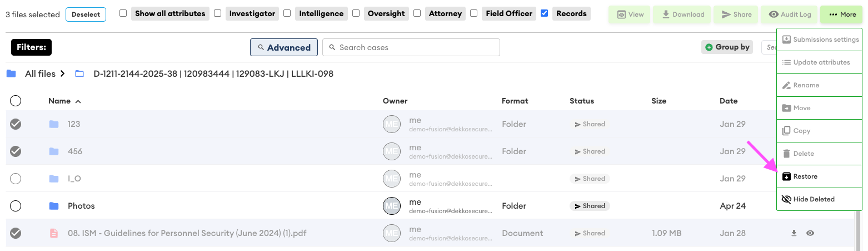
Task: Tick the Investigator checkbox
Action: (218, 13)
